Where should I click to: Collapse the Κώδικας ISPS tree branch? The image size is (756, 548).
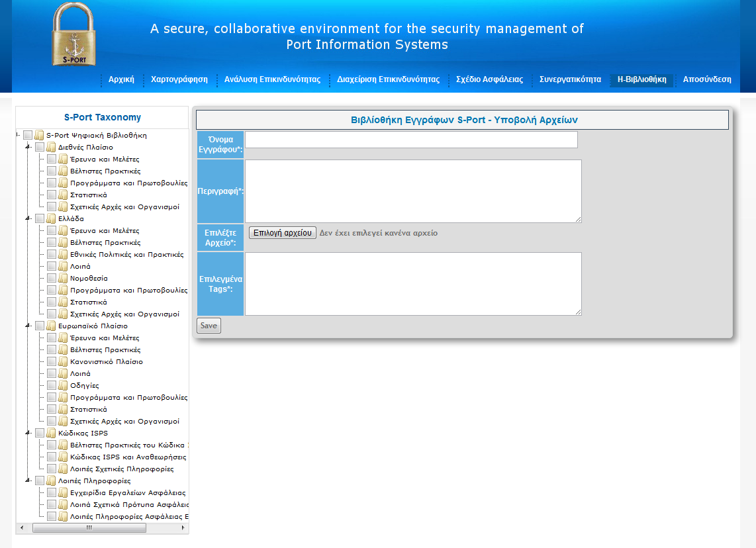[x=28, y=433]
